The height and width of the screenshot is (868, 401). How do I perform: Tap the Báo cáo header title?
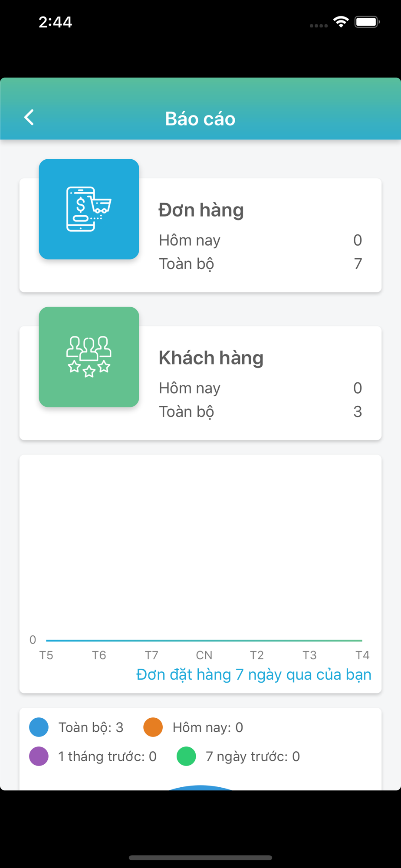coord(200,119)
